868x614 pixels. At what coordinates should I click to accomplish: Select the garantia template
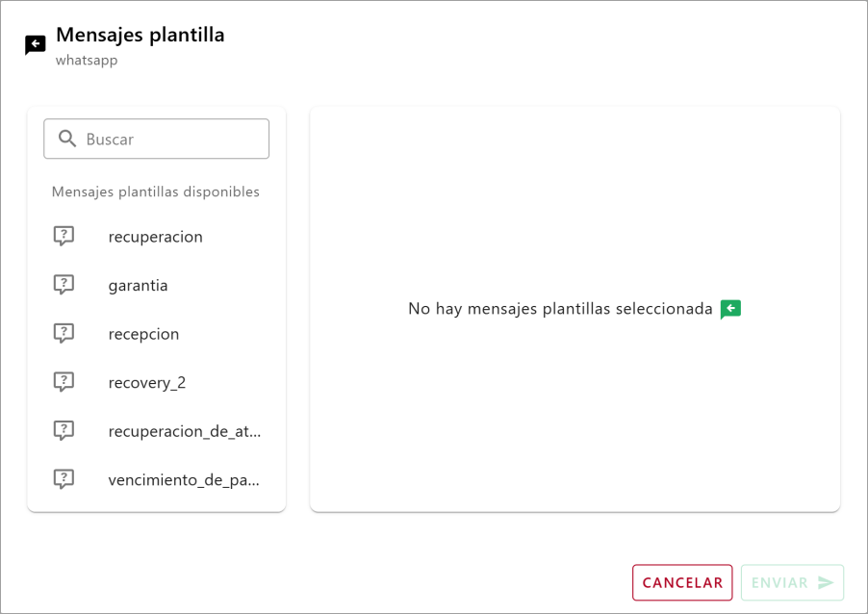coord(138,285)
